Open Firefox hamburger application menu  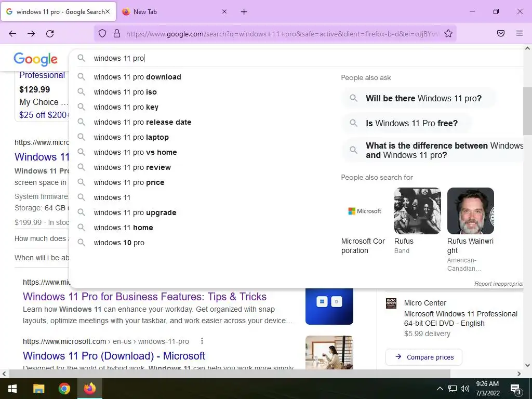coord(520,33)
